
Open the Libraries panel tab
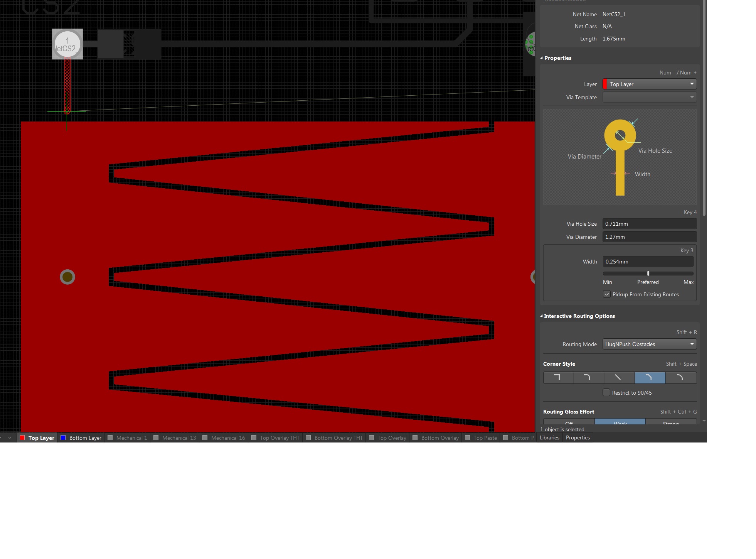549,437
